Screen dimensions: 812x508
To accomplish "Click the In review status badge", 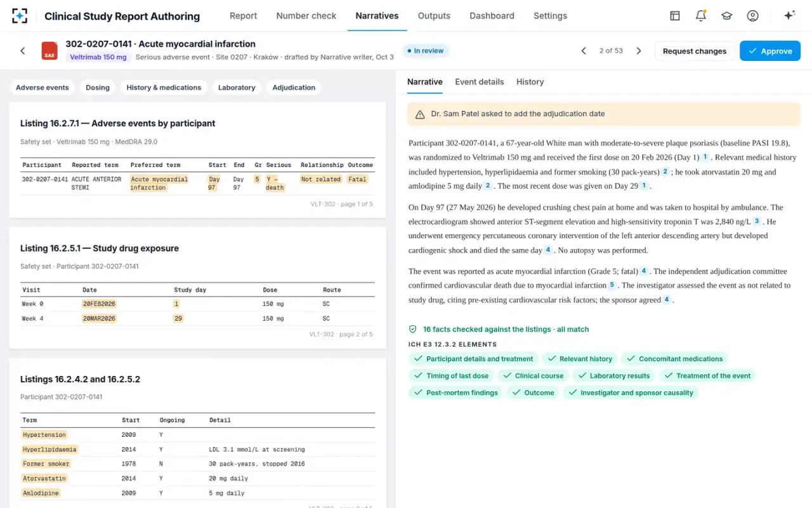I will click(x=426, y=51).
